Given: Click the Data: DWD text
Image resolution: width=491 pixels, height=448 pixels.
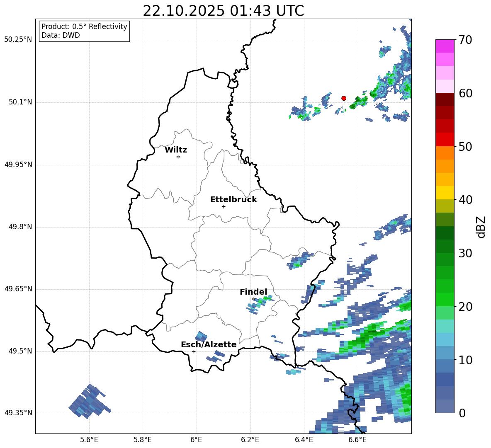Looking at the screenshot, I should (61, 35).
